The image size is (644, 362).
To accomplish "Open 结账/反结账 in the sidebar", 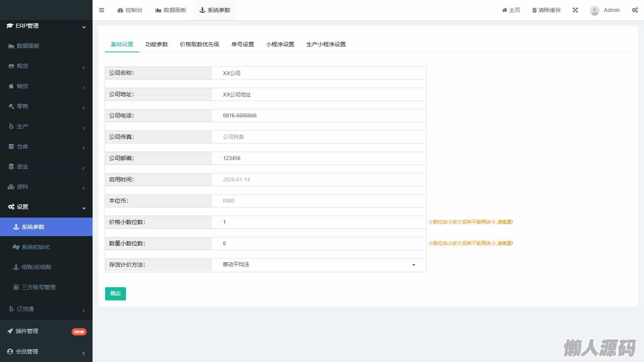I will (36, 267).
